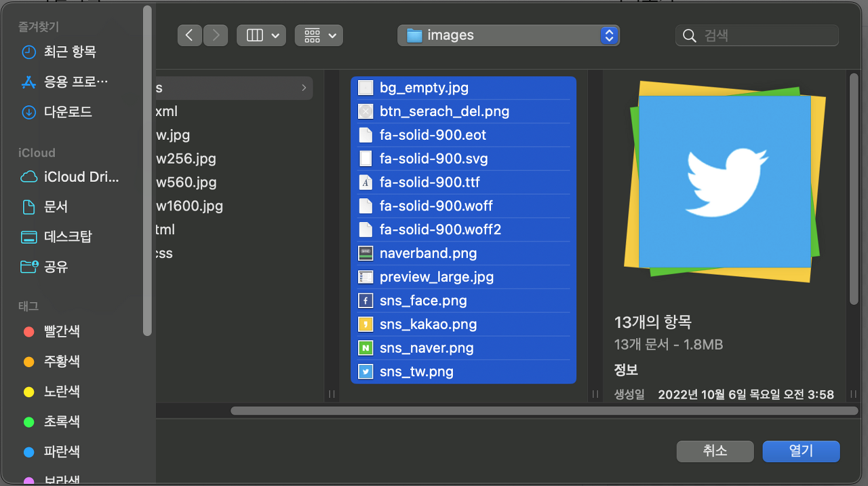Screen dimensions: 868x486
Task: Select file name naverband.png
Action: tap(428, 253)
